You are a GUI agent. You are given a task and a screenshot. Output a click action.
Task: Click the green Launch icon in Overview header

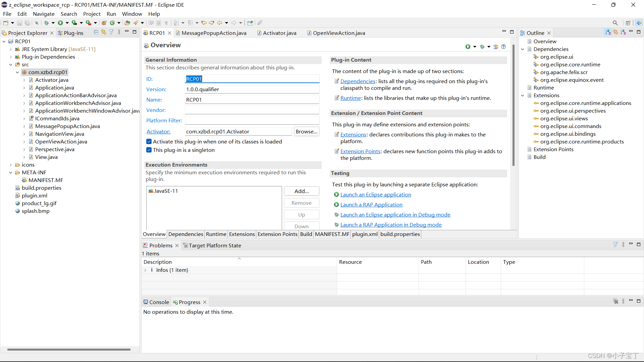point(468,47)
